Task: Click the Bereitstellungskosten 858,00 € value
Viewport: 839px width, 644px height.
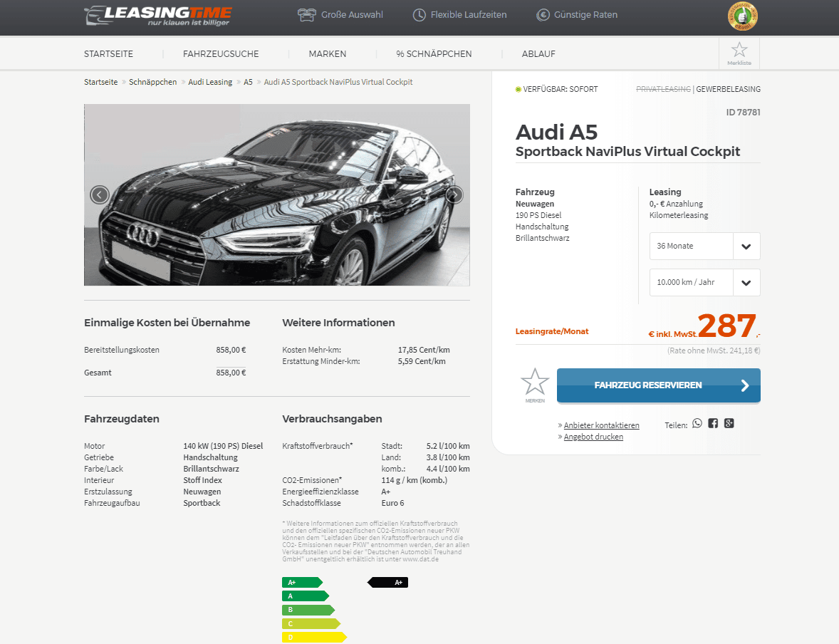Action: tap(231, 350)
